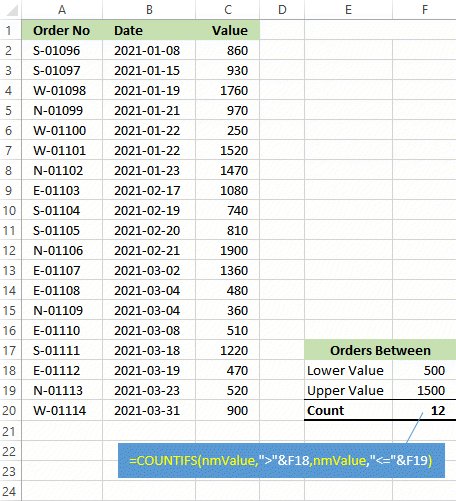Select value cell 1360
The width and height of the screenshot is (456, 501).
(228, 270)
